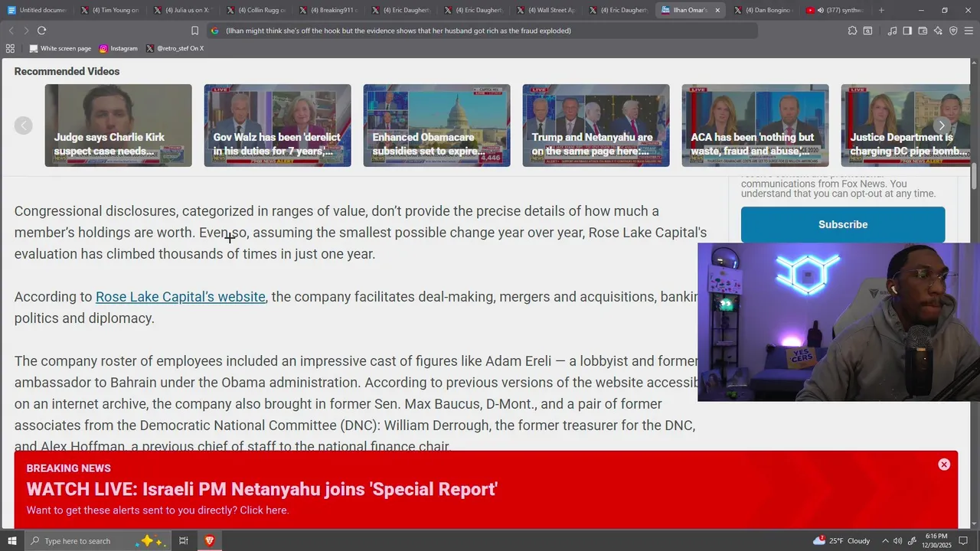
Task: Open the Brave Wallet icon
Action: [x=923, y=31]
